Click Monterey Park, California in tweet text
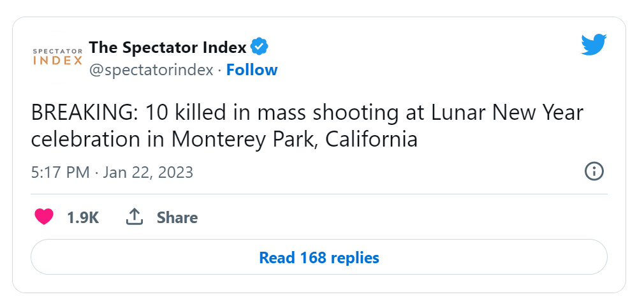 point(295,140)
